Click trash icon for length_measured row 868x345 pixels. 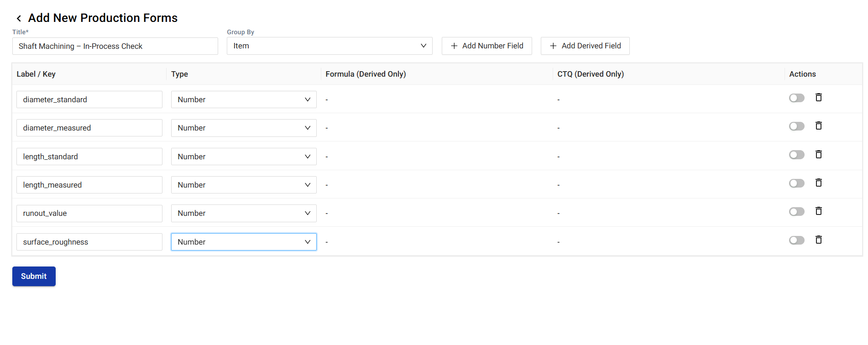[x=818, y=183]
